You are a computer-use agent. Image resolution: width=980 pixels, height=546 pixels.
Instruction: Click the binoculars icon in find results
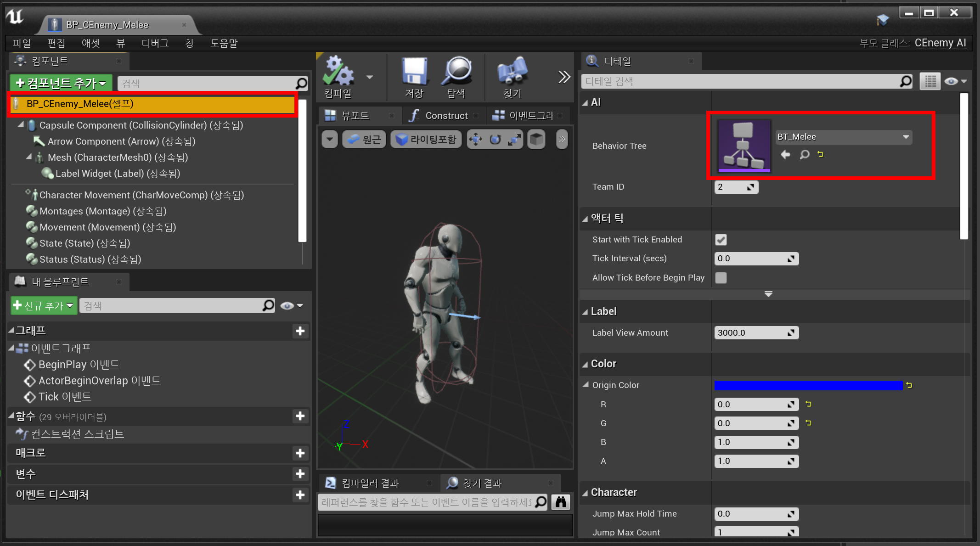(x=561, y=502)
